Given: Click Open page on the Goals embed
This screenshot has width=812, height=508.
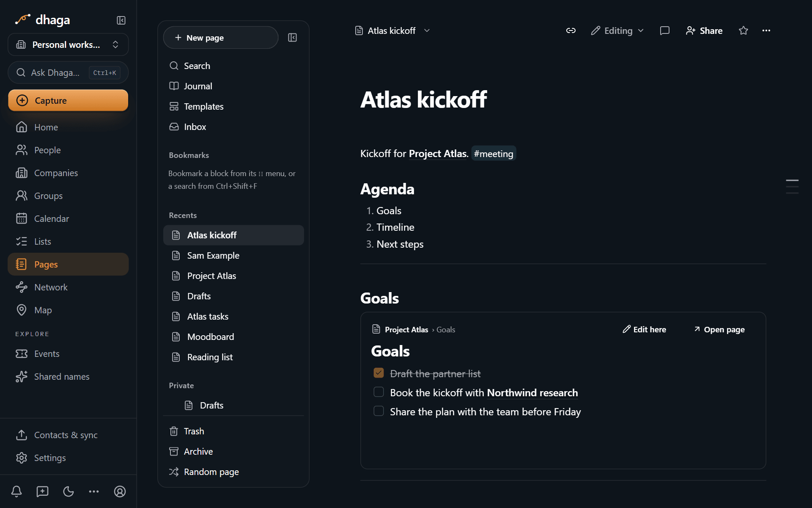Looking at the screenshot, I should pyautogui.click(x=719, y=329).
